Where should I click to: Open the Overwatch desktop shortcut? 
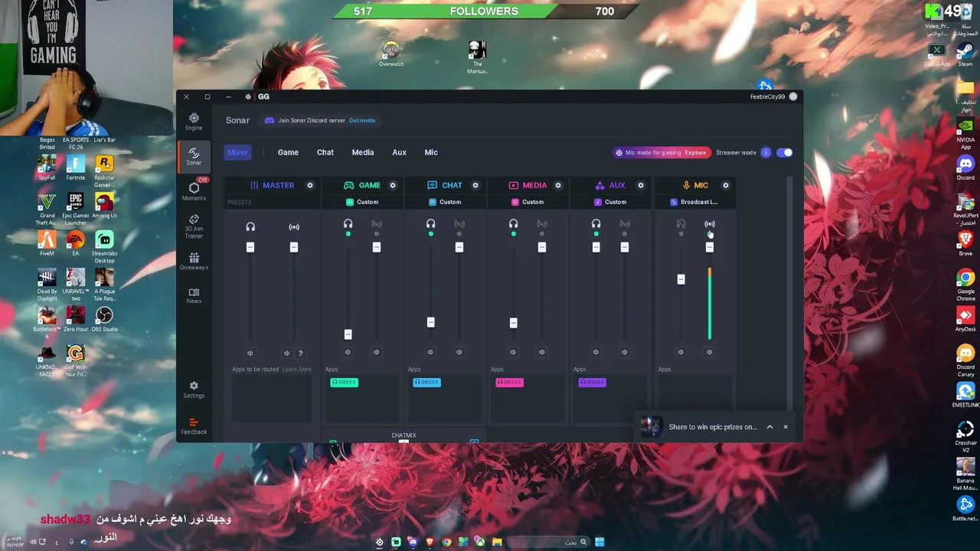click(391, 54)
